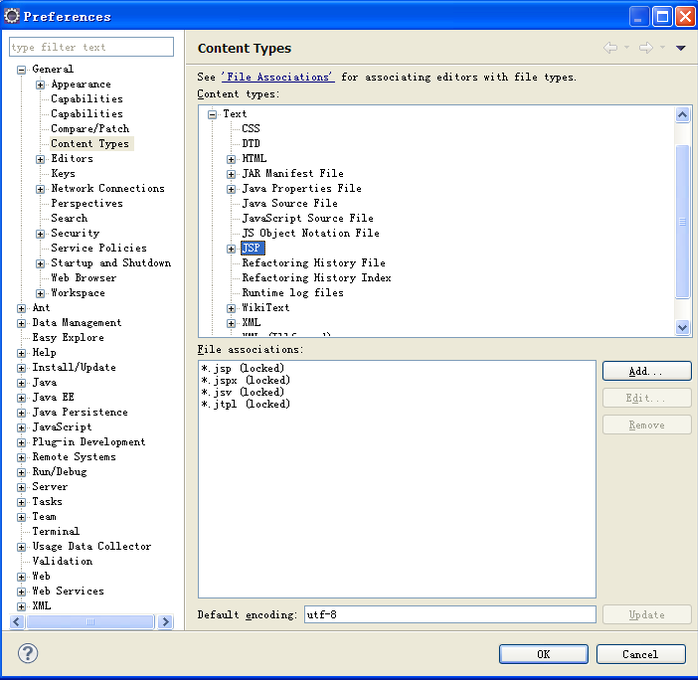Select Keys in the preferences tree
This screenshot has height=680, width=698.
pos(63,174)
